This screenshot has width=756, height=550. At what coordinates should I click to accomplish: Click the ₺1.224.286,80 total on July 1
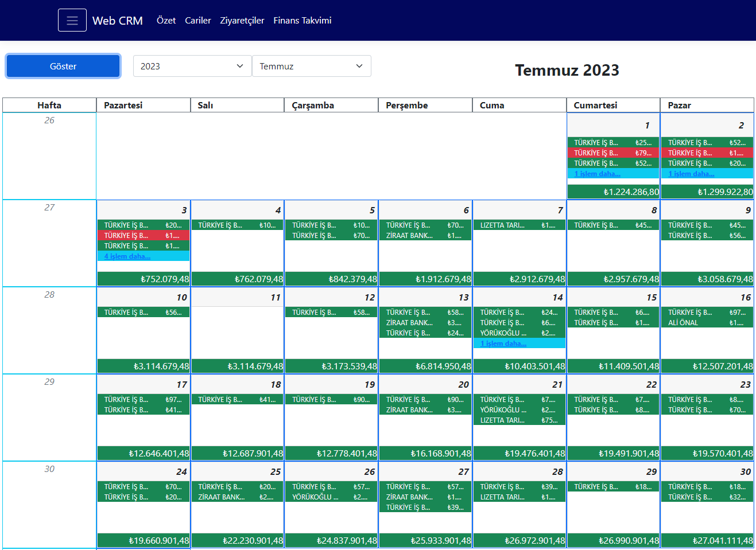[x=613, y=192]
